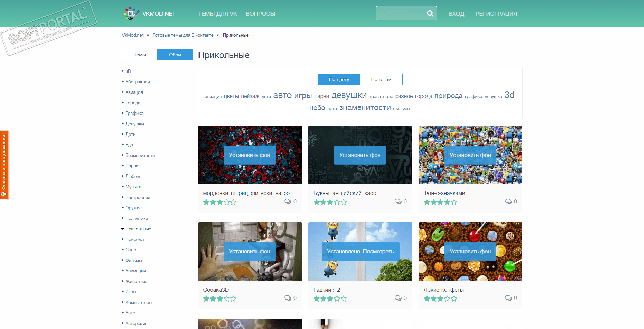Open comments icon for Фон-с-значками

508,202
